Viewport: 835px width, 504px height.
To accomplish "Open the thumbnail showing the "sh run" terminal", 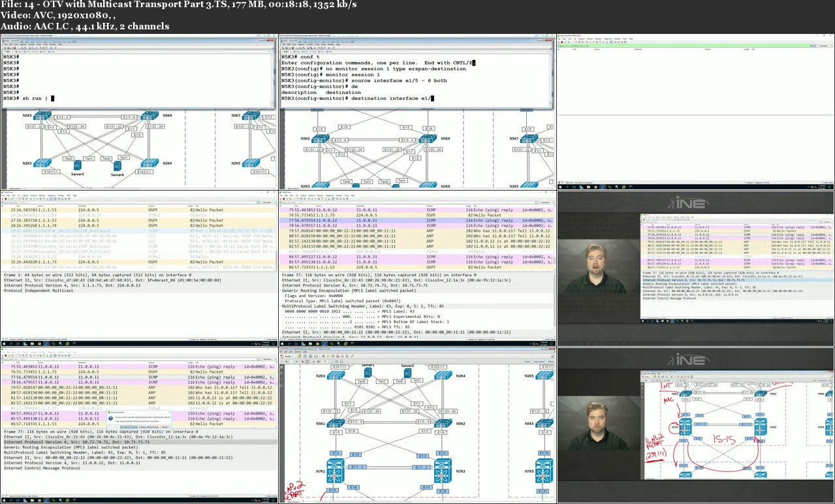I will click(x=138, y=112).
